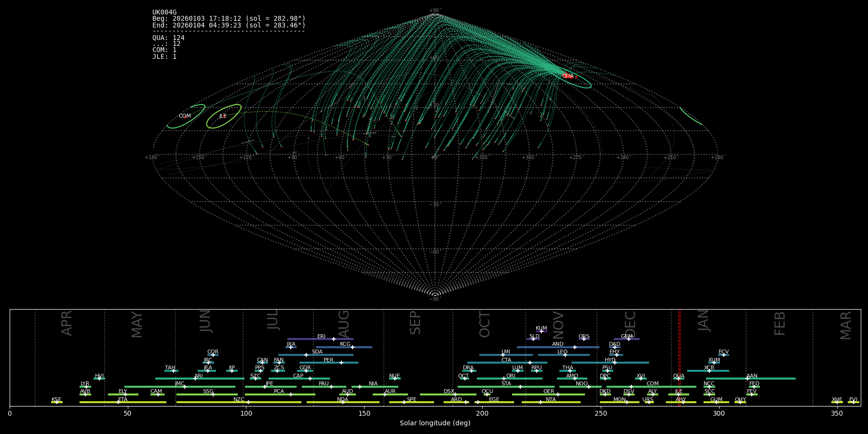
Task: Click the QUA radiant label on sky map
Action: (568, 76)
